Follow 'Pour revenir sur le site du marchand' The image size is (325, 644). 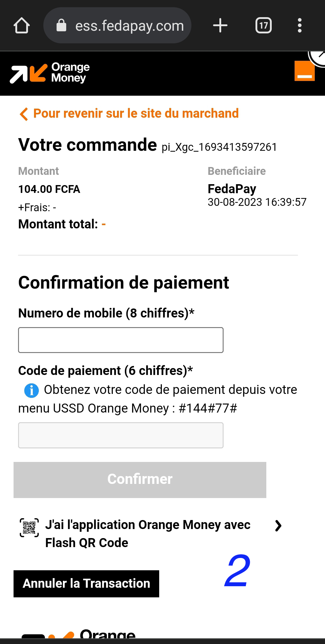[x=136, y=114]
